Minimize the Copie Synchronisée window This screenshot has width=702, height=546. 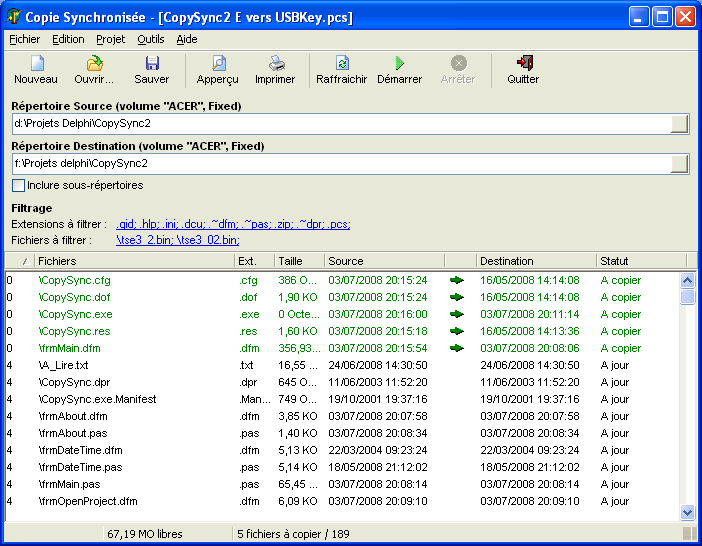coord(639,17)
